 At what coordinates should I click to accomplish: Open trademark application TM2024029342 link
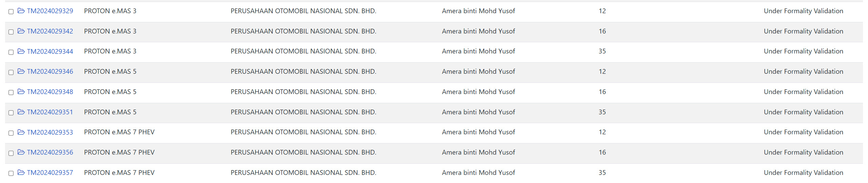point(50,31)
